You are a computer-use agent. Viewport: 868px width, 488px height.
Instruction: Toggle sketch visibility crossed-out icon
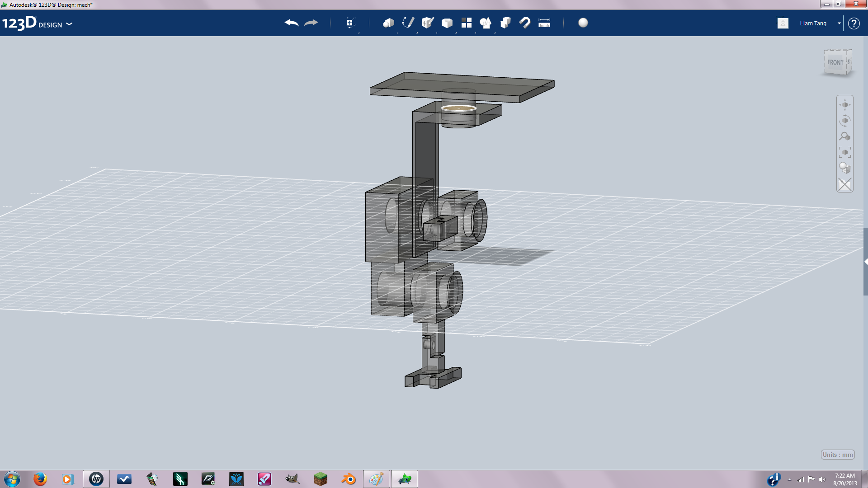tap(845, 184)
